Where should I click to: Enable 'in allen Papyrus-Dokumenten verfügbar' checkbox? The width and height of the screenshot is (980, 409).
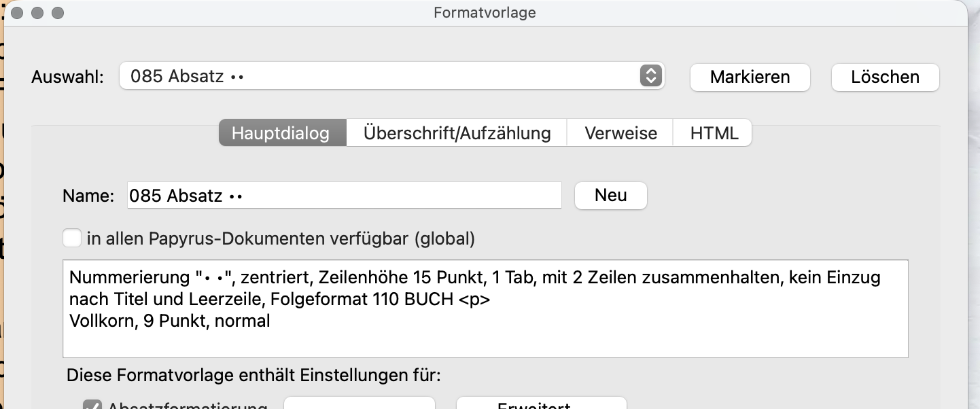tap(71, 238)
